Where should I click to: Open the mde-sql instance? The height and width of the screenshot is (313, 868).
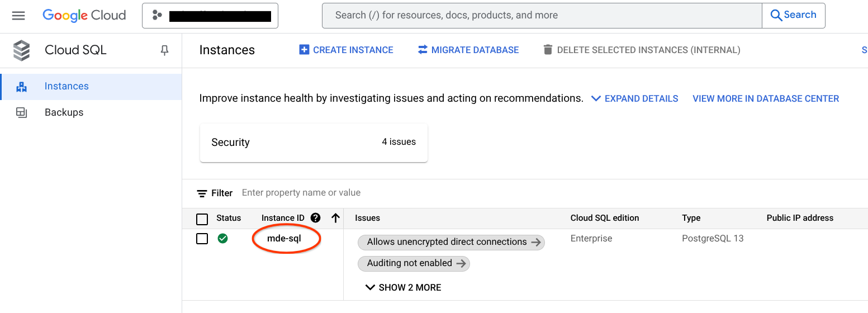284,239
